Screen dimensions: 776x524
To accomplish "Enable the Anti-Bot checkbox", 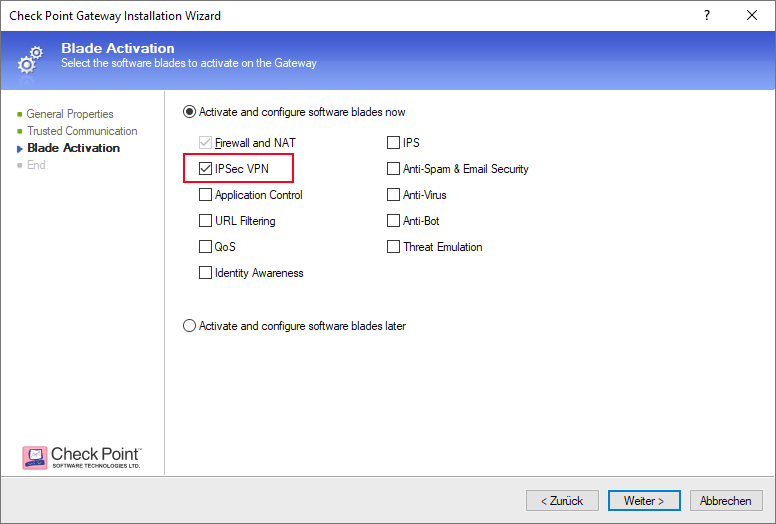I will coord(394,221).
